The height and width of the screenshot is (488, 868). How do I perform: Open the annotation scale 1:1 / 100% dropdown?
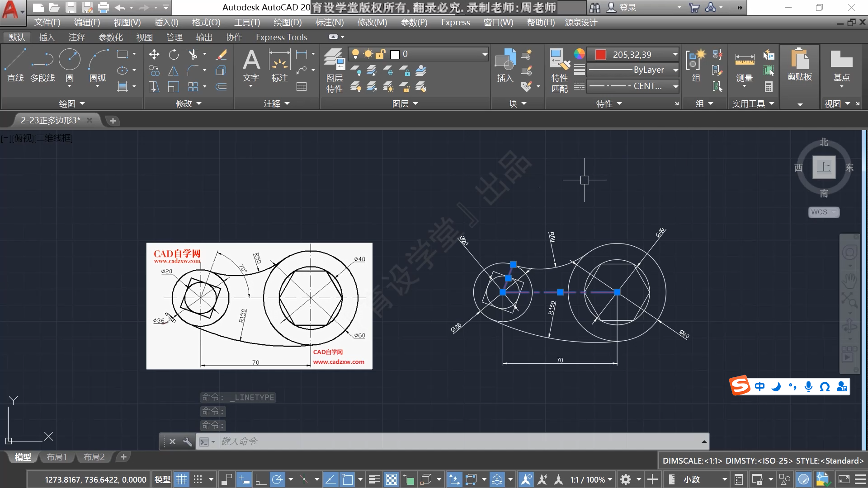tap(591, 479)
